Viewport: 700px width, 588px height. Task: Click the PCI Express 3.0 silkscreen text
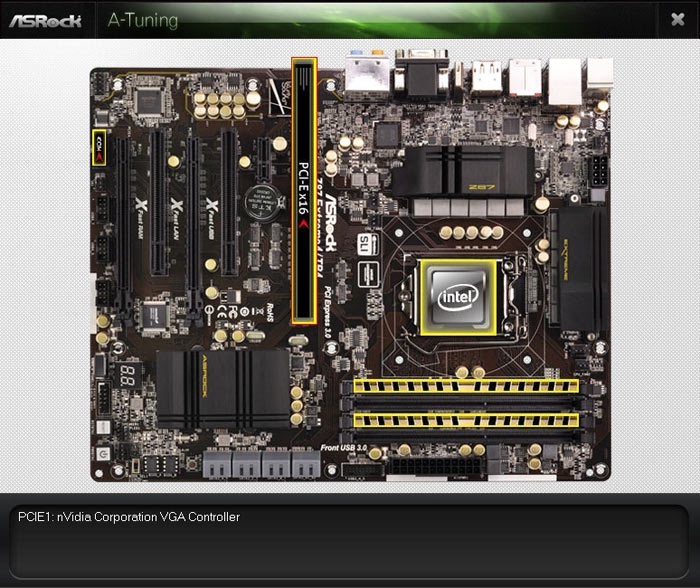click(328, 311)
